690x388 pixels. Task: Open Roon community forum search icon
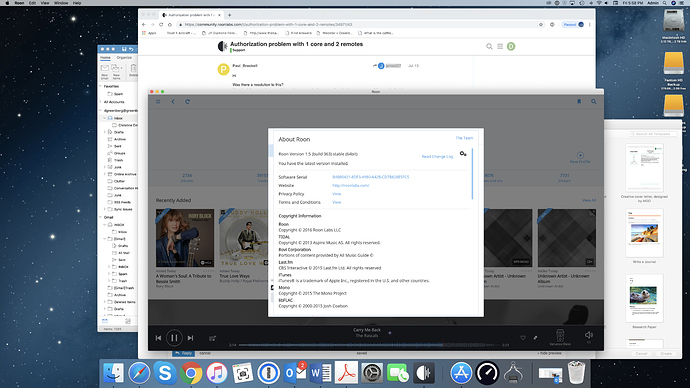pos(489,46)
